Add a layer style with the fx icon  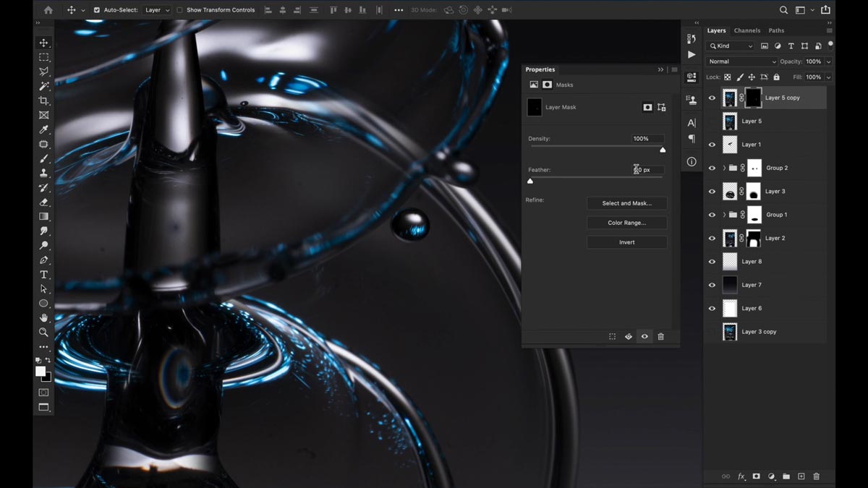[741, 476]
